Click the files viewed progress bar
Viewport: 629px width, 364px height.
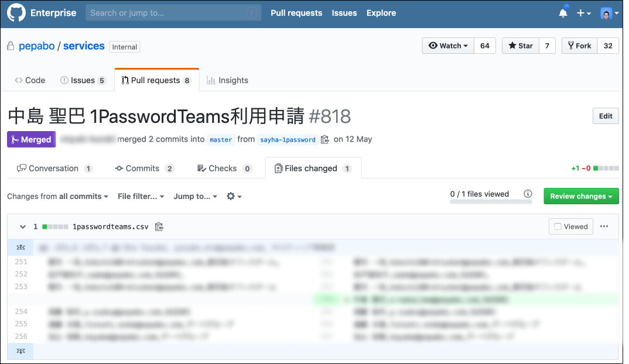coord(491,202)
